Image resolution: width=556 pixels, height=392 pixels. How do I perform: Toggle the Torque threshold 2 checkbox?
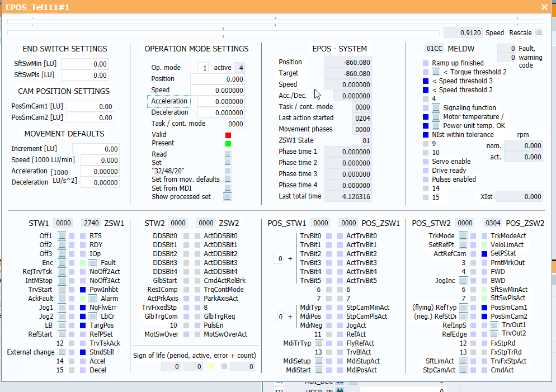point(436,72)
